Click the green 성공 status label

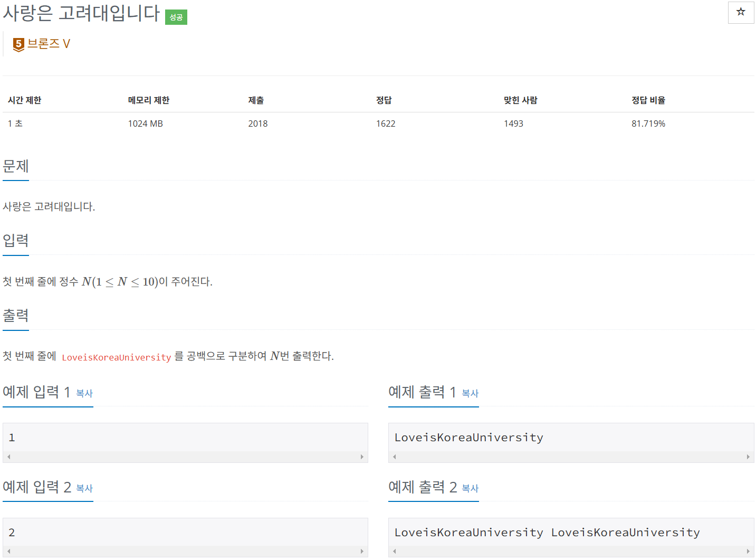[176, 17]
